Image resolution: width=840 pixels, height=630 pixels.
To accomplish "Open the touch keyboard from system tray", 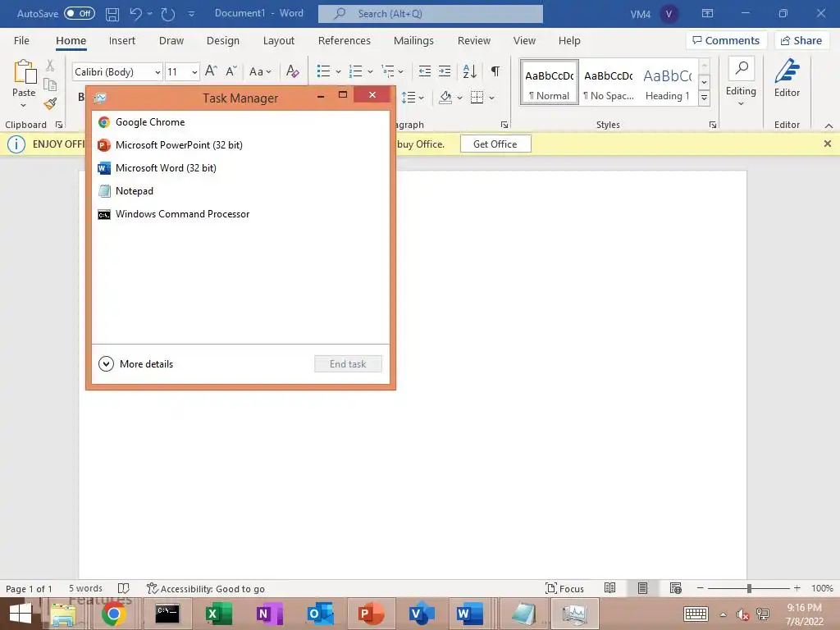I will (x=696, y=614).
